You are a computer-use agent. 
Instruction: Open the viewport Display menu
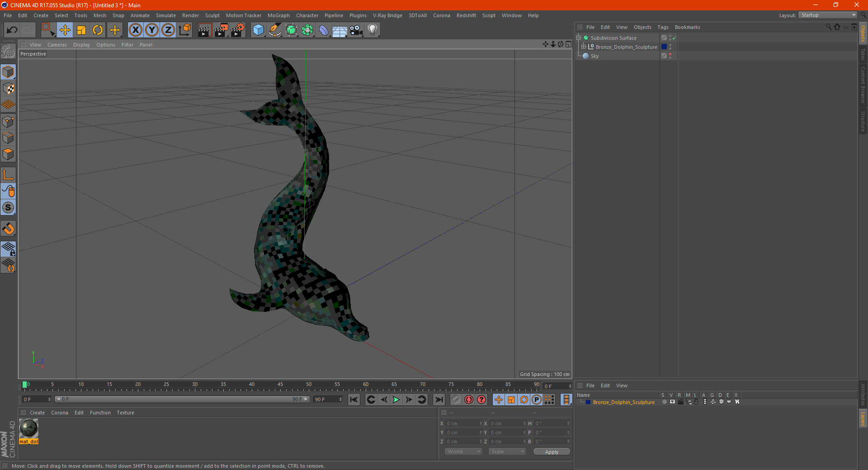click(x=81, y=45)
